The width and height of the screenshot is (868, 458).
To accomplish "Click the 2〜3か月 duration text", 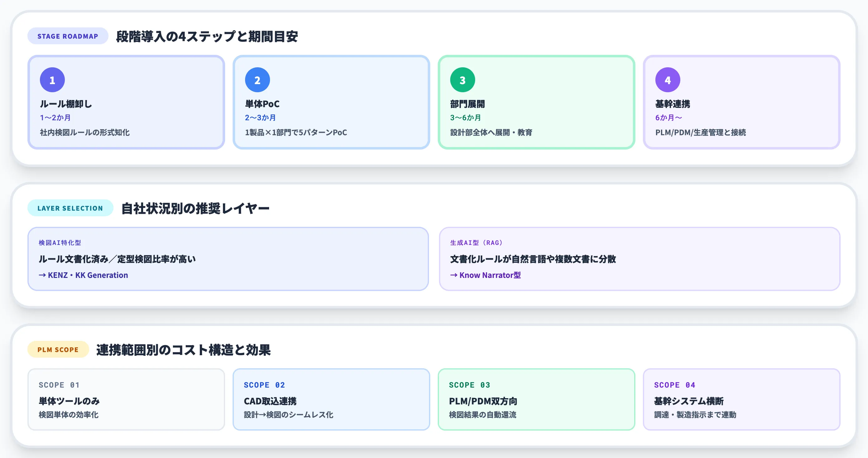I will tap(260, 117).
